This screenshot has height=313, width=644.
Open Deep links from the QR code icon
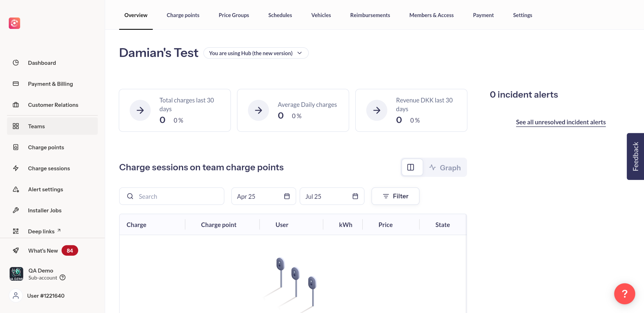[x=16, y=231]
